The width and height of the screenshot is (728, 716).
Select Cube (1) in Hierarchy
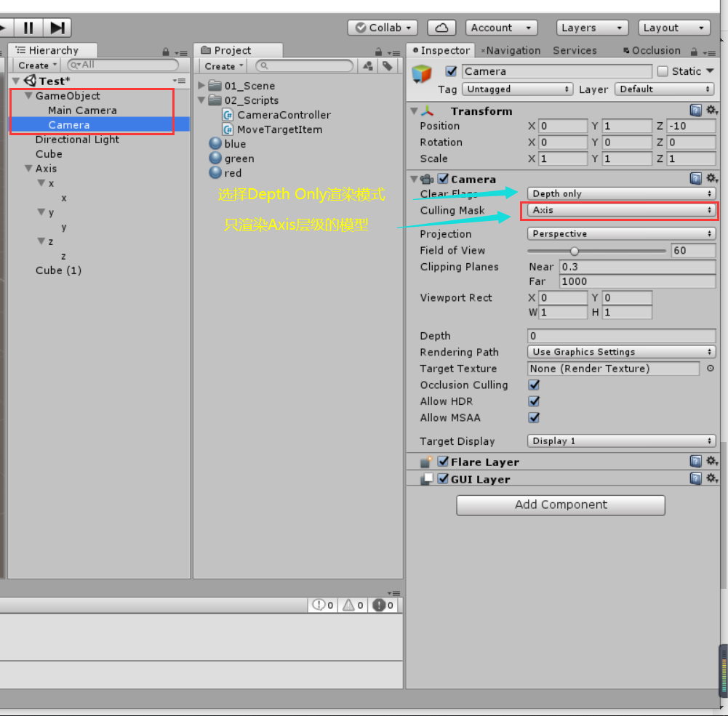click(58, 270)
